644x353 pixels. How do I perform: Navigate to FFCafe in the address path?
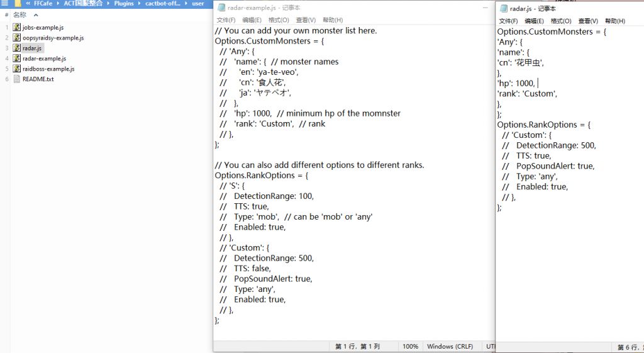[x=43, y=3]
